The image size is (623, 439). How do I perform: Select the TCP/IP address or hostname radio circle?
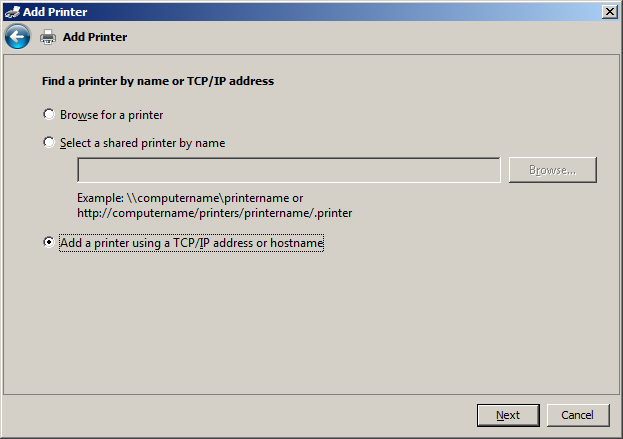pyautogui.click(x=49, y=242)
